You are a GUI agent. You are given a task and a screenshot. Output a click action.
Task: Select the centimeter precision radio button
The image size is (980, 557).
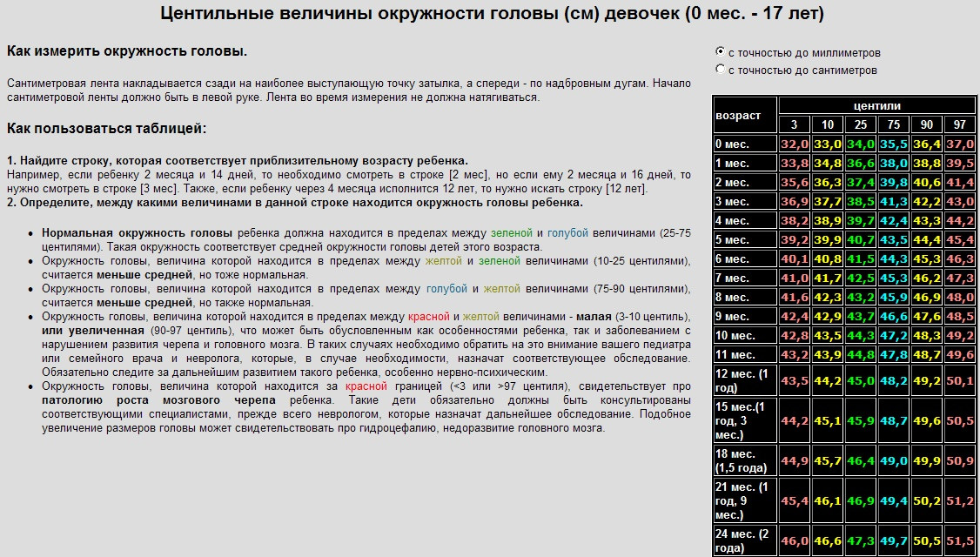[720, 70]
